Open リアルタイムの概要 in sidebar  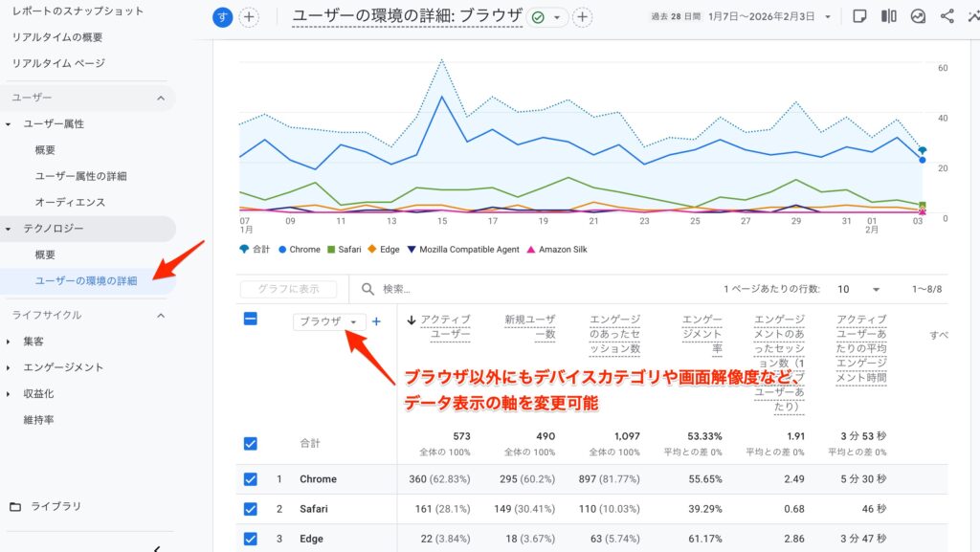[57, 37]
